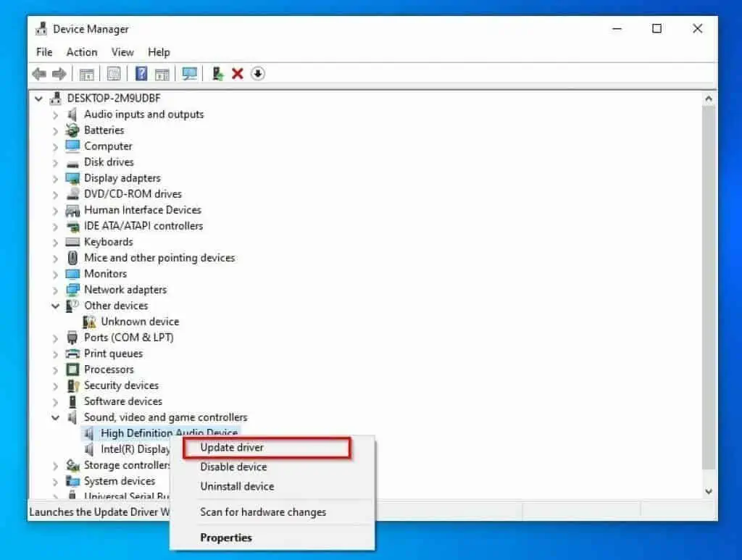Choose Update driver from the context menu
742x560 pixels.
(x=231, y=447)
